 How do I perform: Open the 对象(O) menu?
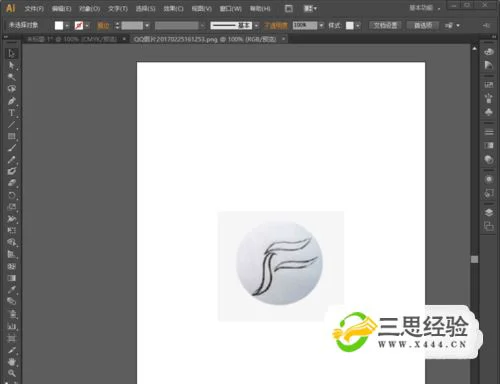[90, 8]
